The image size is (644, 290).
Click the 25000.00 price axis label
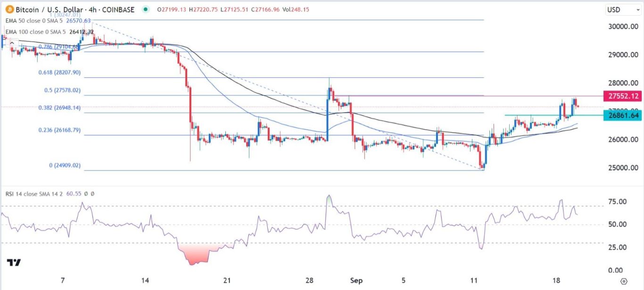[623, 168]
